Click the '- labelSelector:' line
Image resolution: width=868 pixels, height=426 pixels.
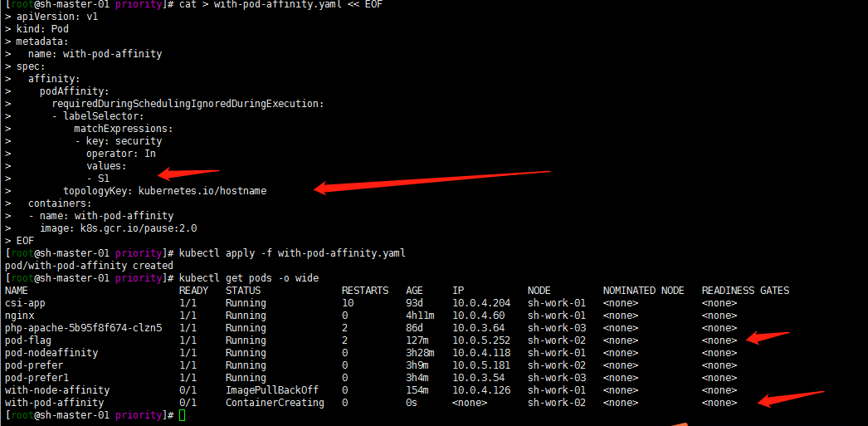(98, 115)
